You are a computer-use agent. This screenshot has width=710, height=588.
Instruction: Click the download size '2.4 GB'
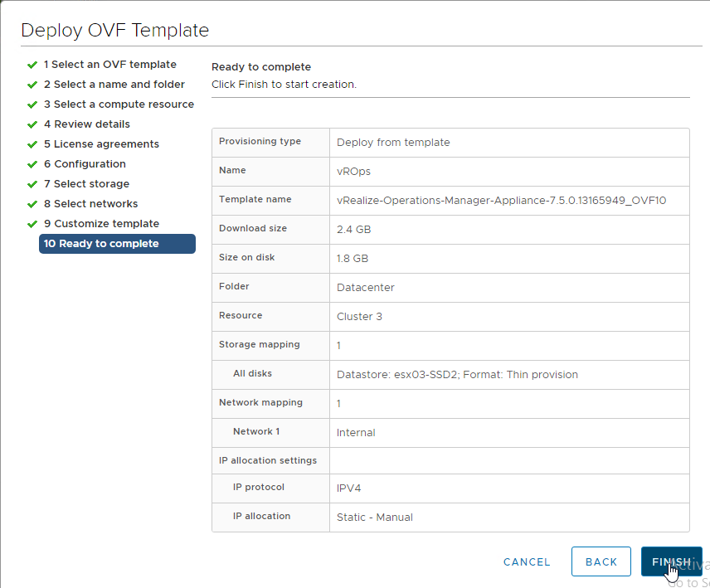(353, 230)
